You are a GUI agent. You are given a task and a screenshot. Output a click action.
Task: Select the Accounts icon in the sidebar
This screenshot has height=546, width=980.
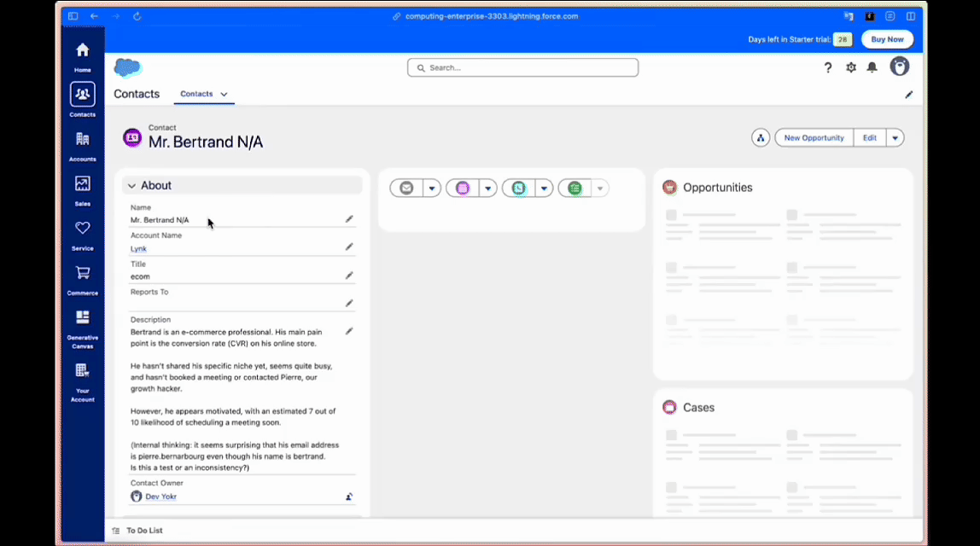coord(82,138)
